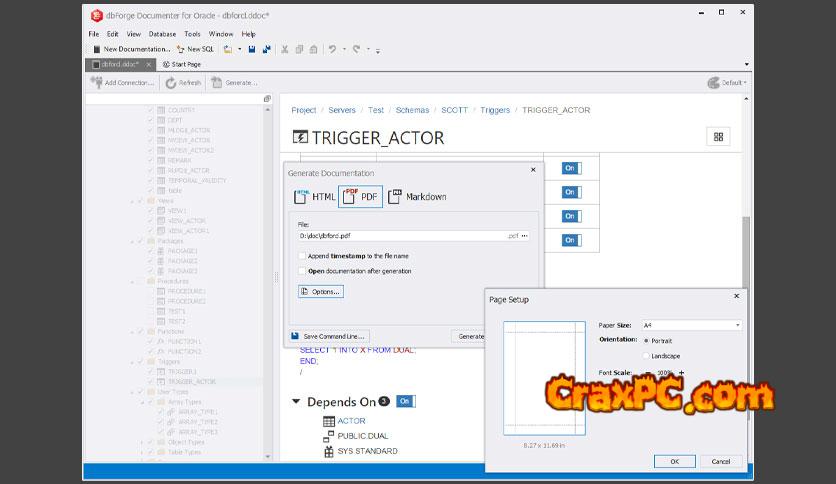Click the Schemas breadcrumb link

pos(411,110)
